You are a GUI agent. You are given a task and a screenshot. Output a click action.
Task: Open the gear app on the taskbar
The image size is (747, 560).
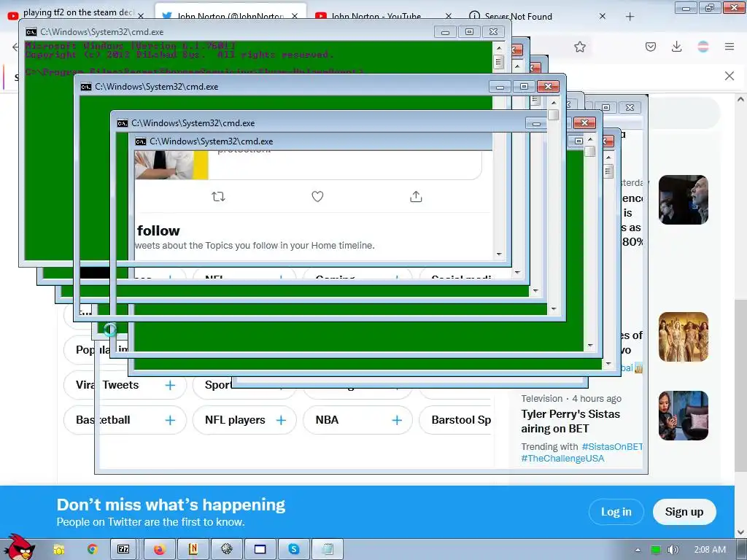click(227, 549)
